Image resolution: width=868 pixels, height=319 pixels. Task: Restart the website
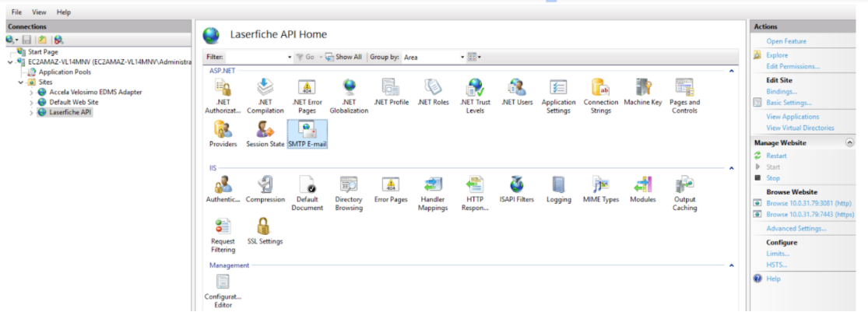point(776,156)
